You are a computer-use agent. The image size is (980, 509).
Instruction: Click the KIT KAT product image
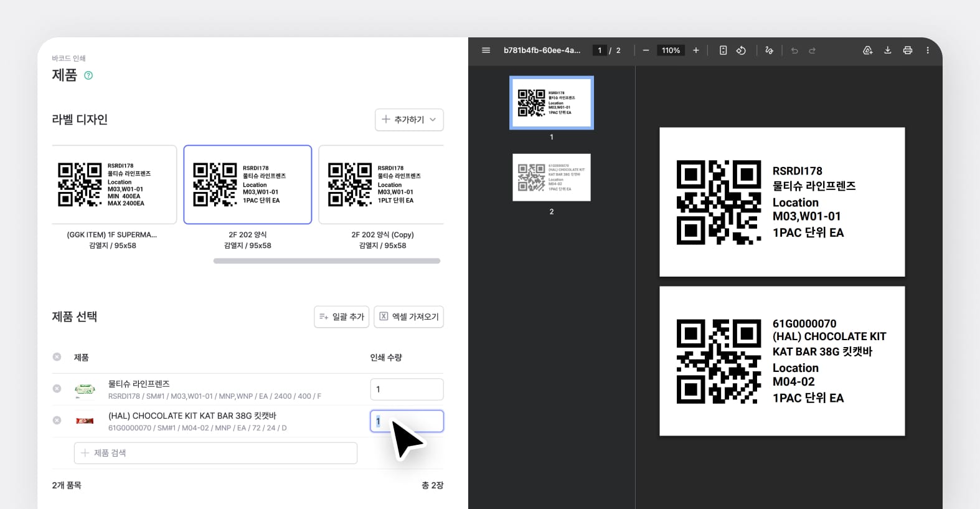[x=85, y=421]
